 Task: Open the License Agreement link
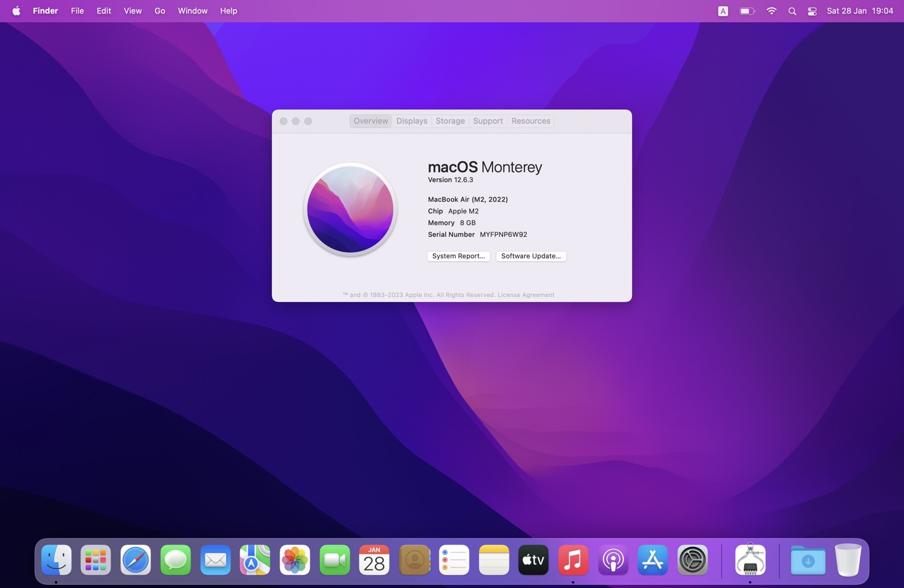(525, 295)
